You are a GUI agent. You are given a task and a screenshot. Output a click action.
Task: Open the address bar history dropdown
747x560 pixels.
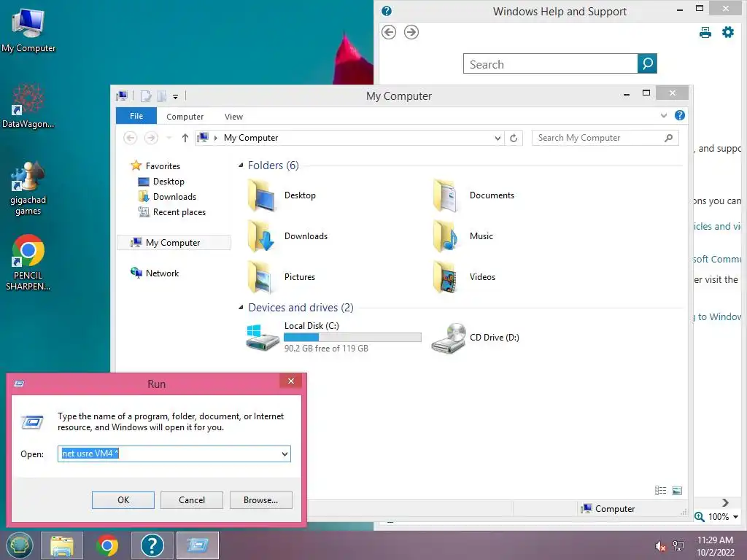pyautogui.click(x=498, y=138)
